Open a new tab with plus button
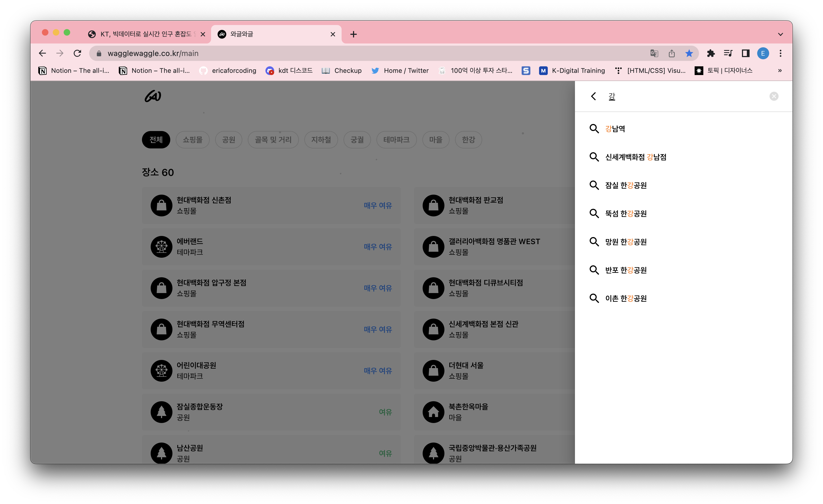Screen dimensions: 823x504 pos(353,34)
